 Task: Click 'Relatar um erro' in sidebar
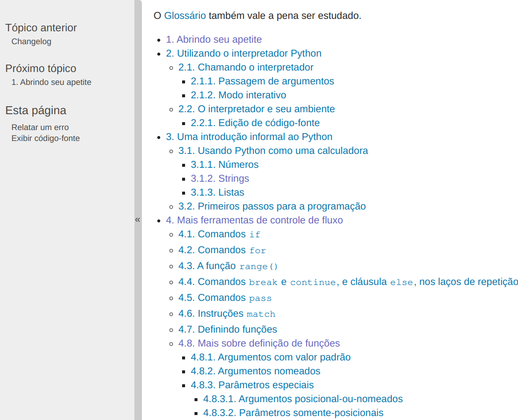click(40, 128)
